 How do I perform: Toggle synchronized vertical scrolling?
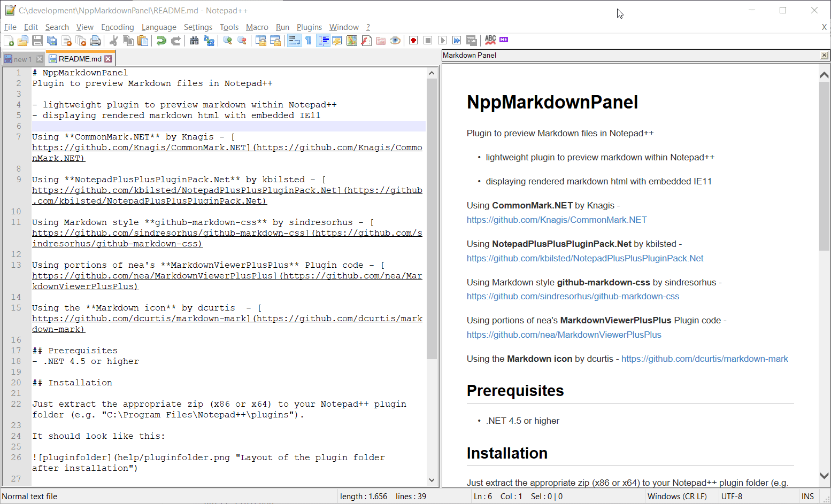[x=260, y=41]
